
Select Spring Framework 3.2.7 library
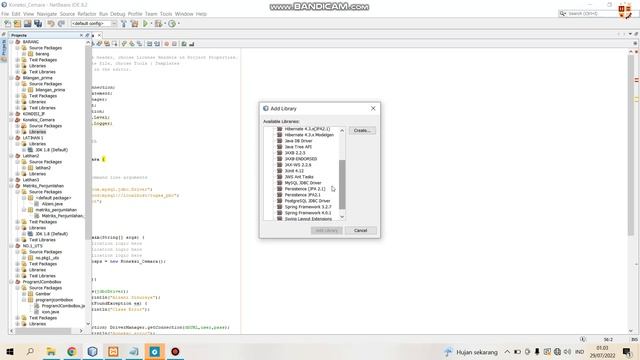click(308, 207)
